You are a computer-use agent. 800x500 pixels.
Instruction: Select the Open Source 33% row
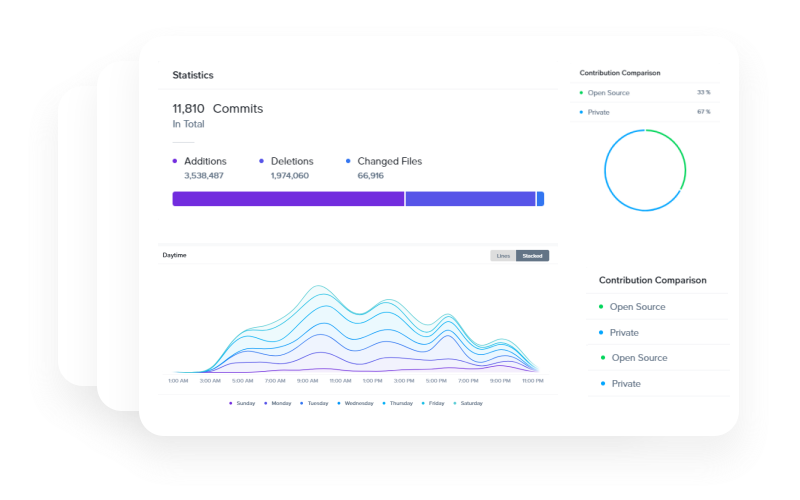click(645, 93)
